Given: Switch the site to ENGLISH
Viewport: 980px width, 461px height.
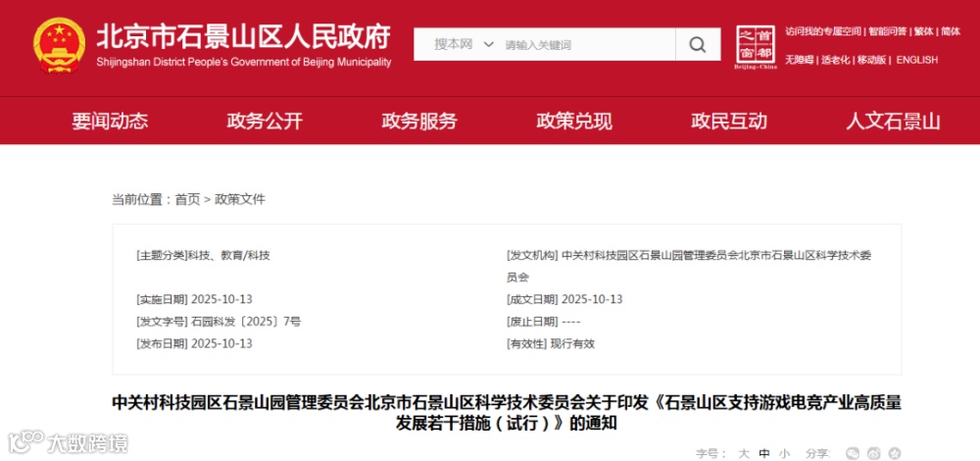Looking at the screenshot, I should [917, 60].
